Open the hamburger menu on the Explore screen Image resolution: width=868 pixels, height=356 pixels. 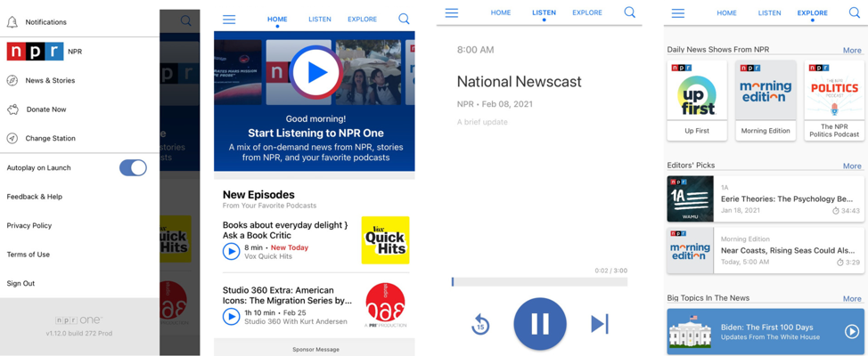[x=678, y=13]
